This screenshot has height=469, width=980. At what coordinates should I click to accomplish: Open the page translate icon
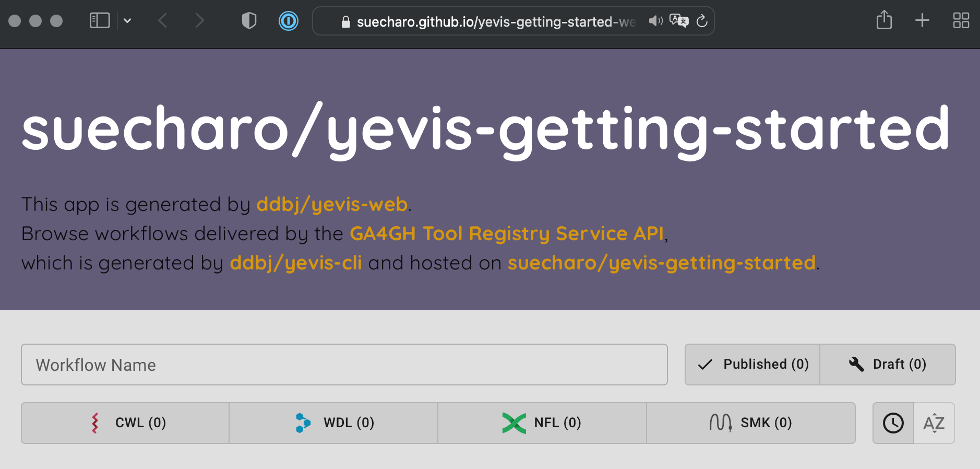679,21
